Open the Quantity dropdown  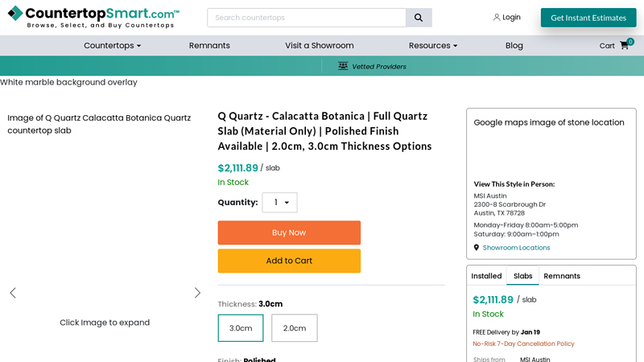[x=279, y=203]
